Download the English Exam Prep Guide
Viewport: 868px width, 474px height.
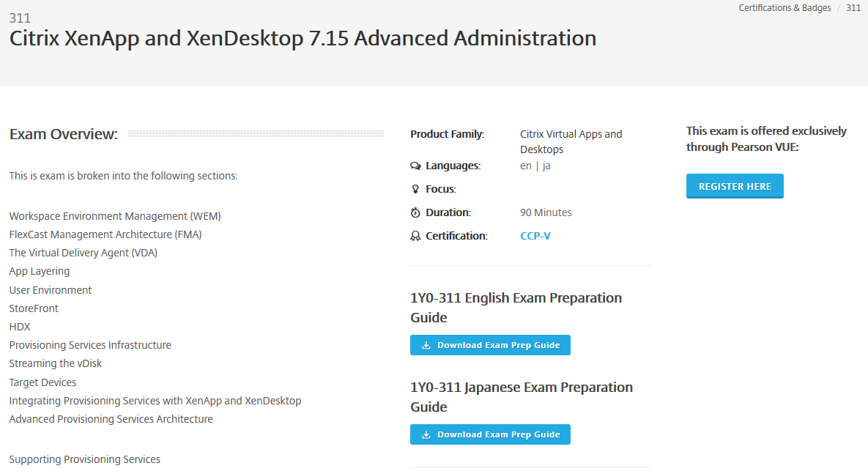490,345
